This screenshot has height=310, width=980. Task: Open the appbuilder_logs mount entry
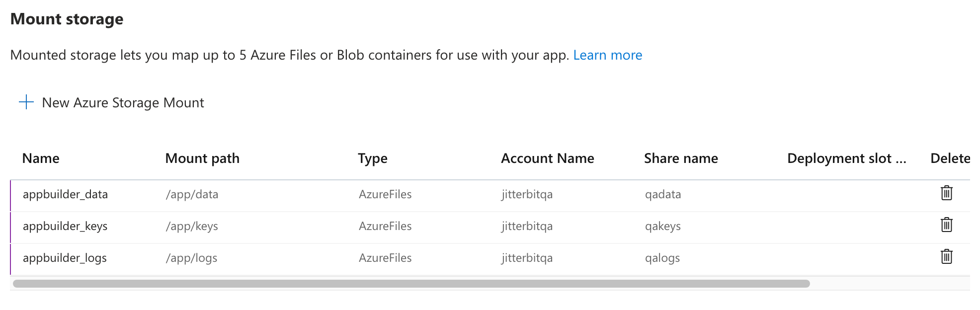click(x=65, y=258)
